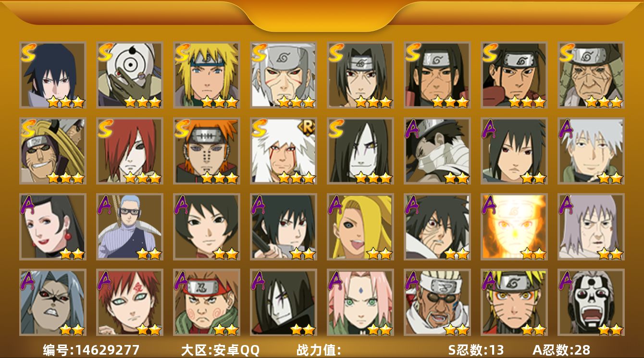Image resolution: width=644 pixels, height=358 pixels.
Task: Pick the glowing golden chakra-mode ninja card
Action: tap(514, 226)
